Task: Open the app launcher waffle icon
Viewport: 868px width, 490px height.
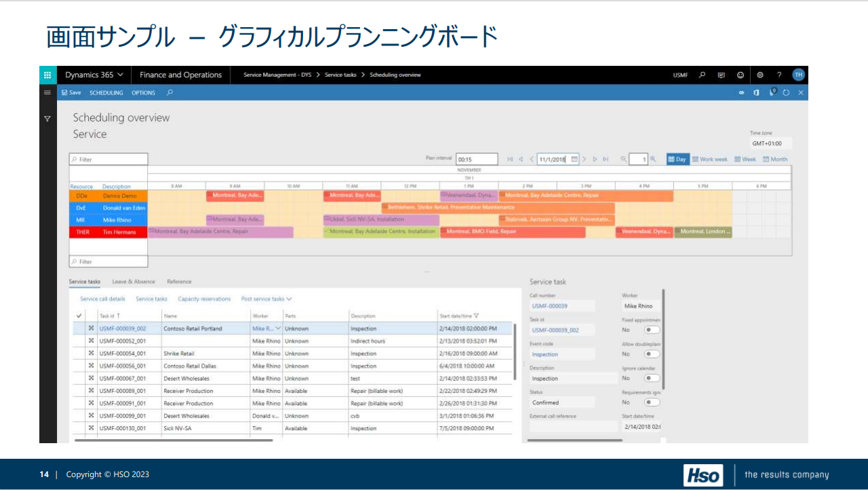Action: click(47, 75)
